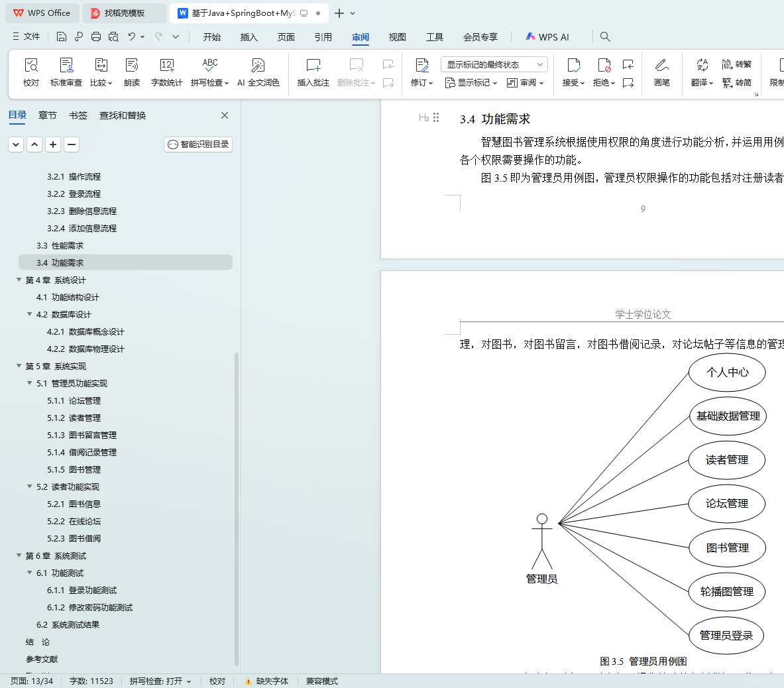Expand the undo history dropdown arrow
784x688 pixels.
click(x=142, y=36)
